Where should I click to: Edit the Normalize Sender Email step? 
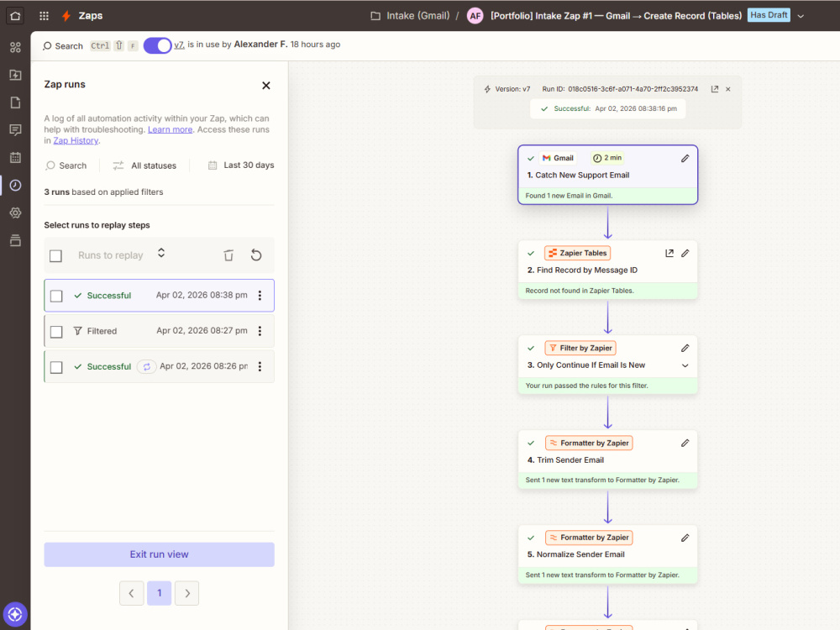click(x=685, y=538)
